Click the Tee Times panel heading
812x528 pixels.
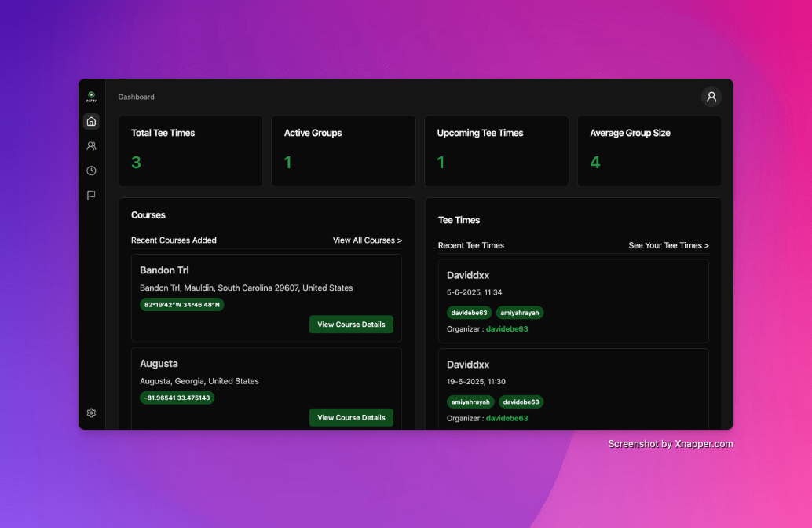coord(459,220)
